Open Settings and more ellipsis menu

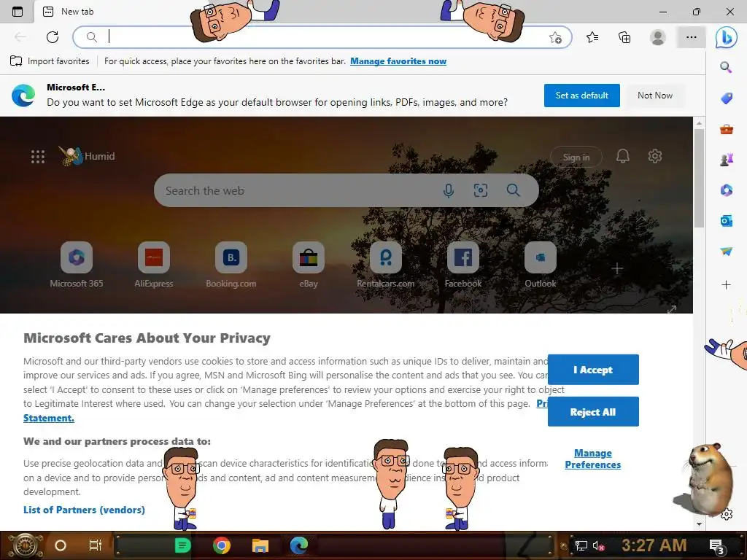[692, 37]
